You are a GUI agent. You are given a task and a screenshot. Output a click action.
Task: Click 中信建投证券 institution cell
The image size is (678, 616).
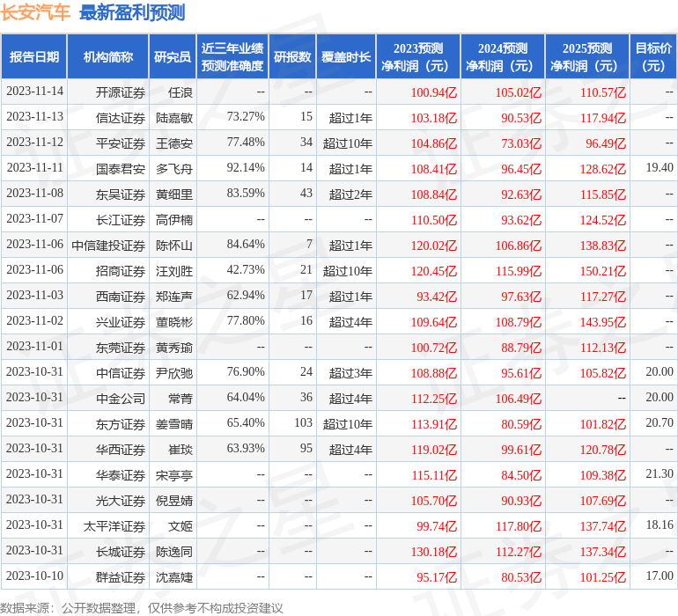coord(108,246)
